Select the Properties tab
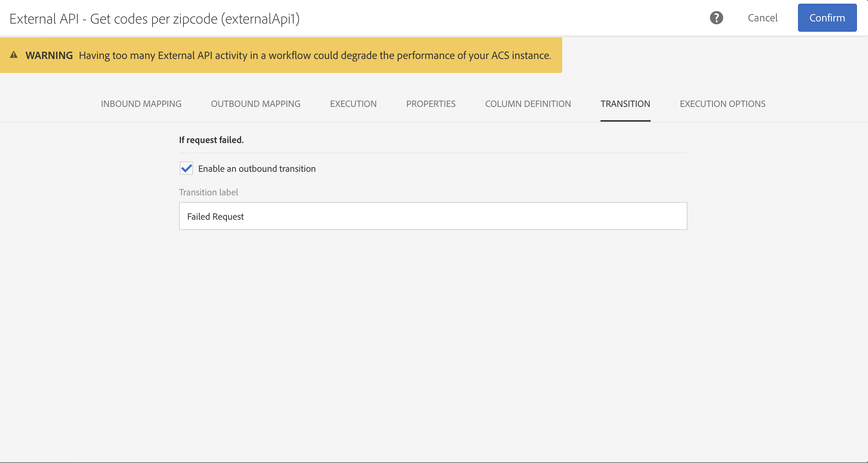Image resolution: width=868 pixels, height=463 pixels. click(x=431, y=104)
